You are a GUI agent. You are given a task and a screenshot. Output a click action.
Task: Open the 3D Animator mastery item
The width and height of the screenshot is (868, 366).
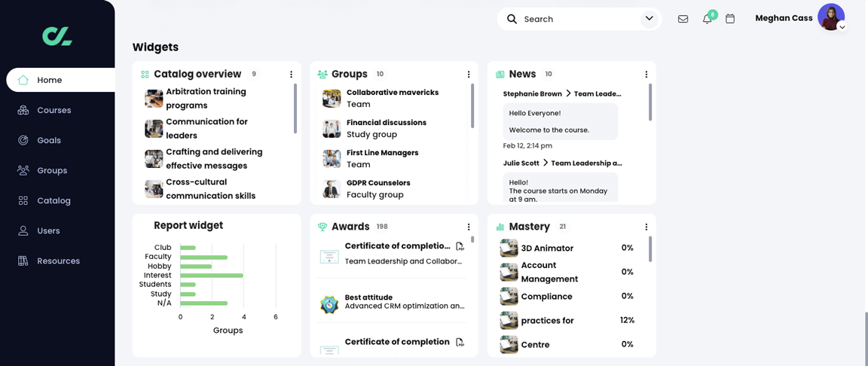click(x=547, y=249)
